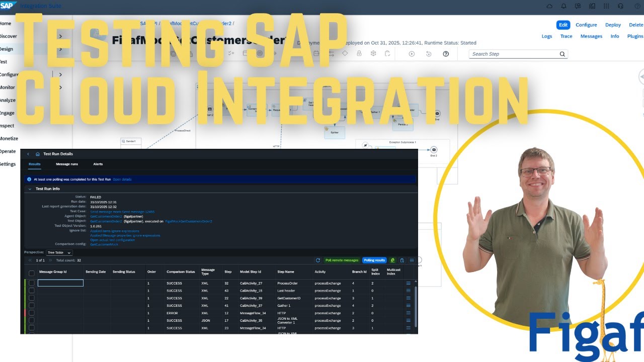
Task: Check the Gather 1 row checkbox
Action: [32, 306]
